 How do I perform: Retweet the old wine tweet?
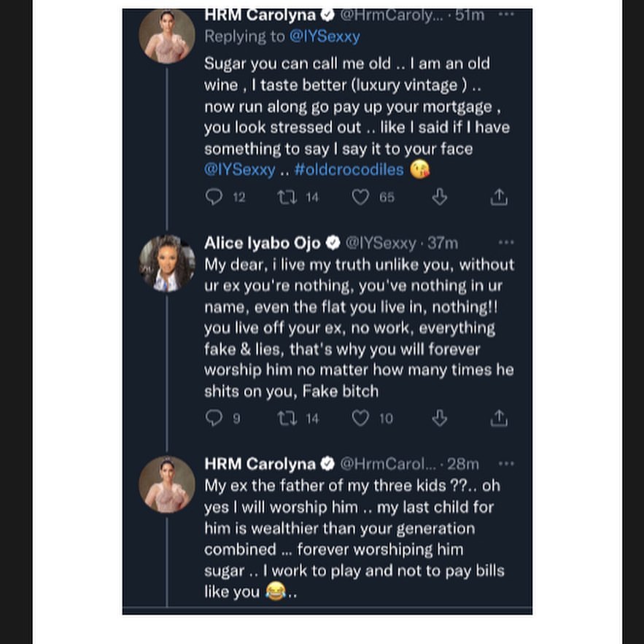point(287,197)
